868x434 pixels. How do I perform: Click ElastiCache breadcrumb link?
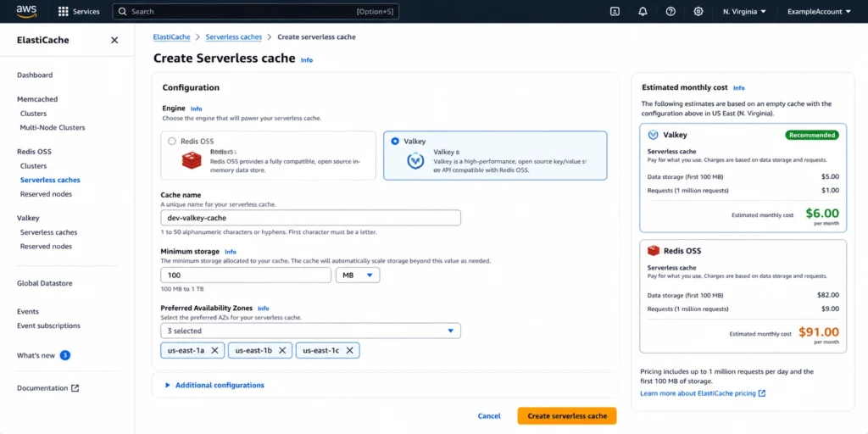pos(171,37)
